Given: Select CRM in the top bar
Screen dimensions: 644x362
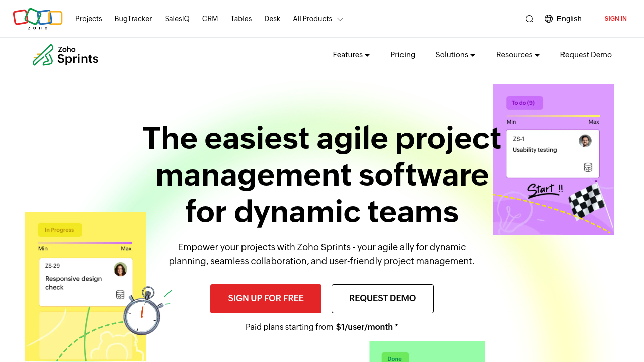Looking at the screenshot, I should (x=210, y=19).
